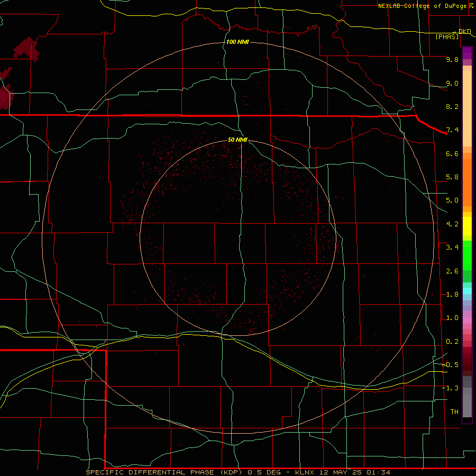Click the gray bottom color bar segment

[467, 406]
